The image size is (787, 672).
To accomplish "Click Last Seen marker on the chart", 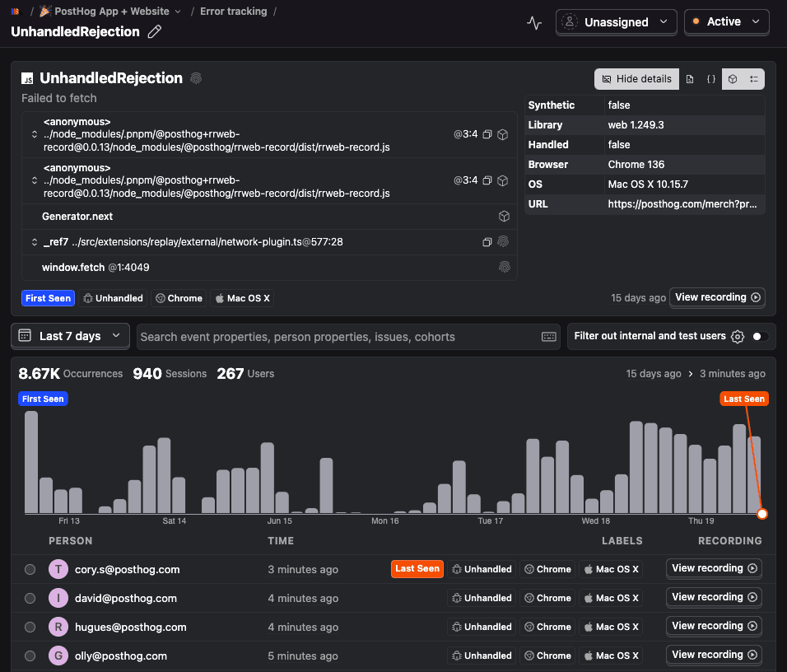I will pyautogui.click(x=744, y=399).
